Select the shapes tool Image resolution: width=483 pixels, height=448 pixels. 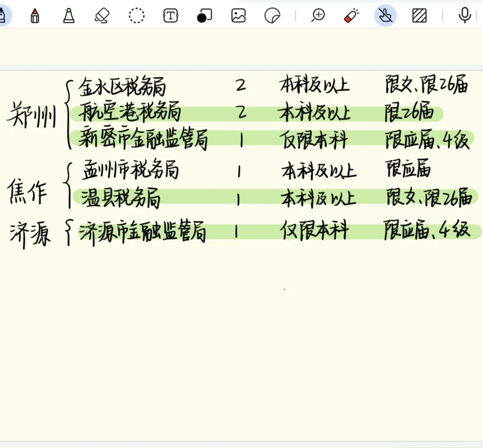[204, 16]
